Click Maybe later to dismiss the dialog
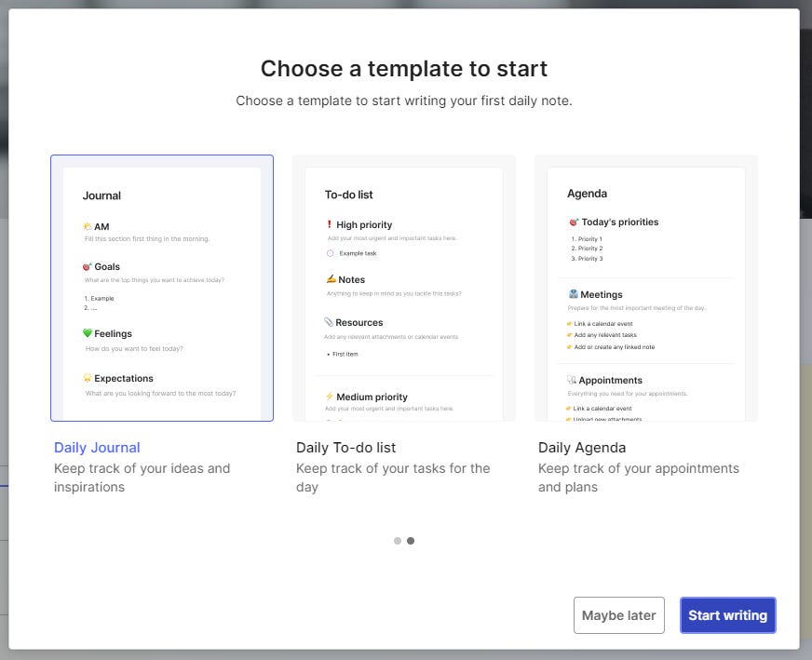Screen dimensions: 812x660 tap(618, 615)
